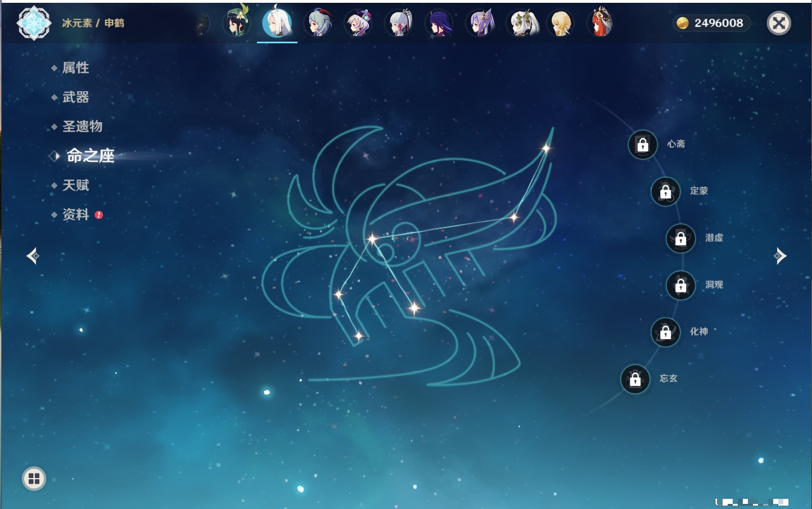Open 资料 profile tab with alert
Screen dimensions: 812x509
pyautogui.click(x=75, y=214)
